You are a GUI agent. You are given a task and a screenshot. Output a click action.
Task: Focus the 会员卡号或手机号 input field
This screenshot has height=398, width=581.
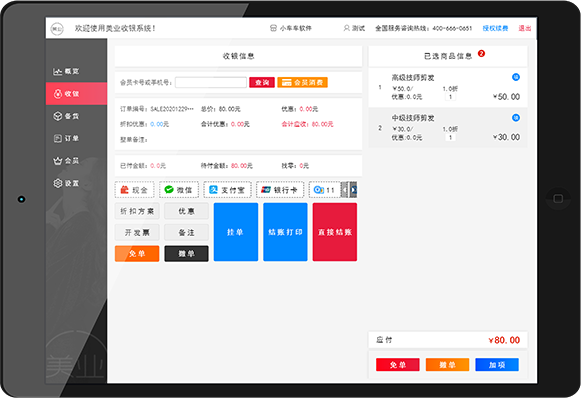pos(211,82)
